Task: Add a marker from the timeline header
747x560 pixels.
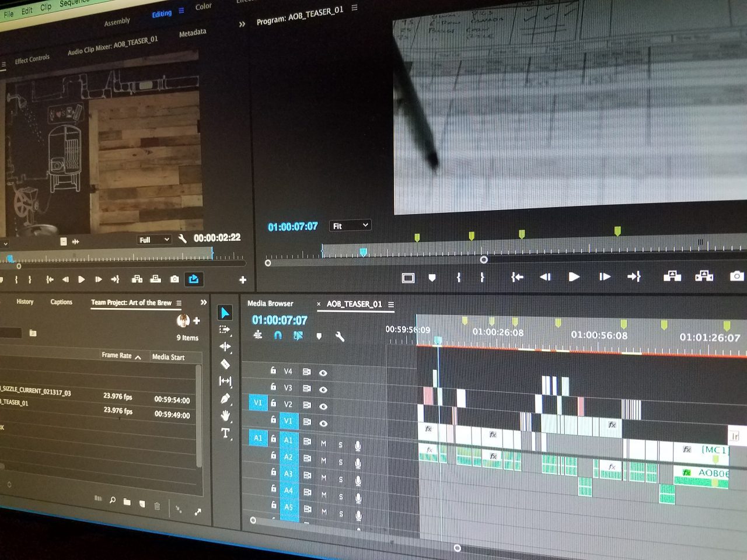Action: coord(319,336)
